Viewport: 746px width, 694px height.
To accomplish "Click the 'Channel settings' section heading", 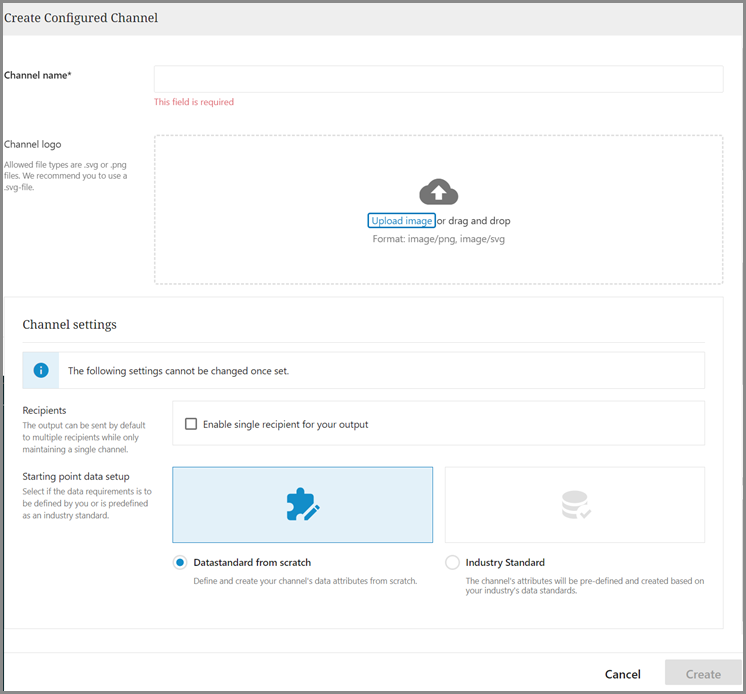I will tap(70, 325).
